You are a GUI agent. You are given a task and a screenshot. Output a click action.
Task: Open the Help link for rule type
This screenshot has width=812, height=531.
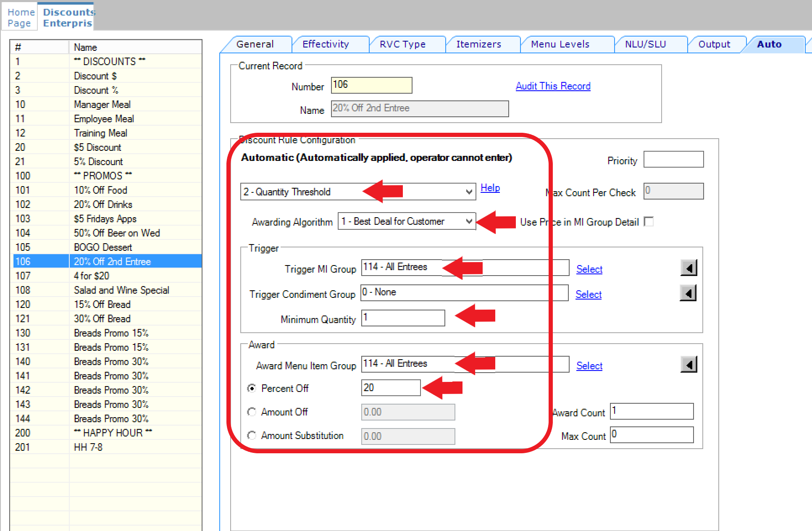click(x=490, y=188)
